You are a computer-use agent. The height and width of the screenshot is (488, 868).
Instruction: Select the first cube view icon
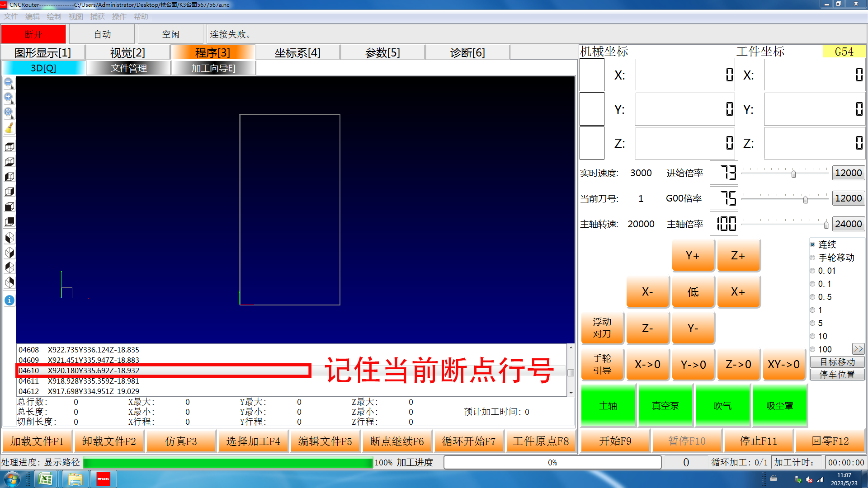coord(9,147)
